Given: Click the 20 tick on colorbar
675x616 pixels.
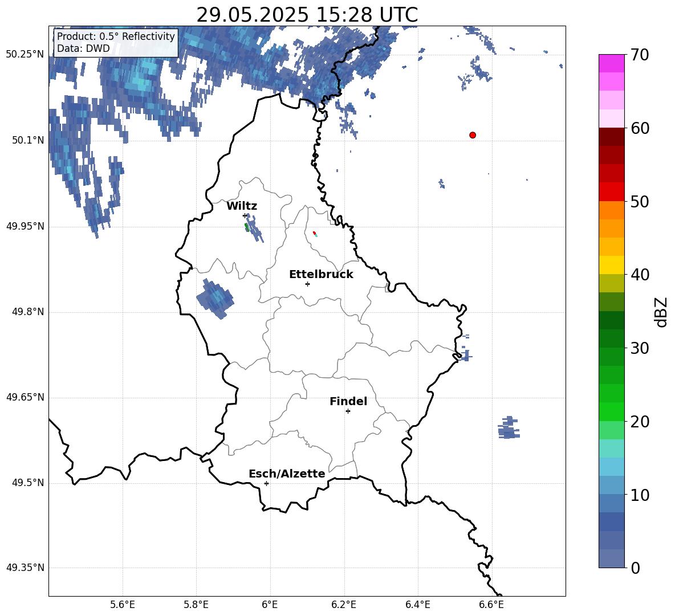Looking at the screenshot, I should pyautogui.click(x=640, y=422).
